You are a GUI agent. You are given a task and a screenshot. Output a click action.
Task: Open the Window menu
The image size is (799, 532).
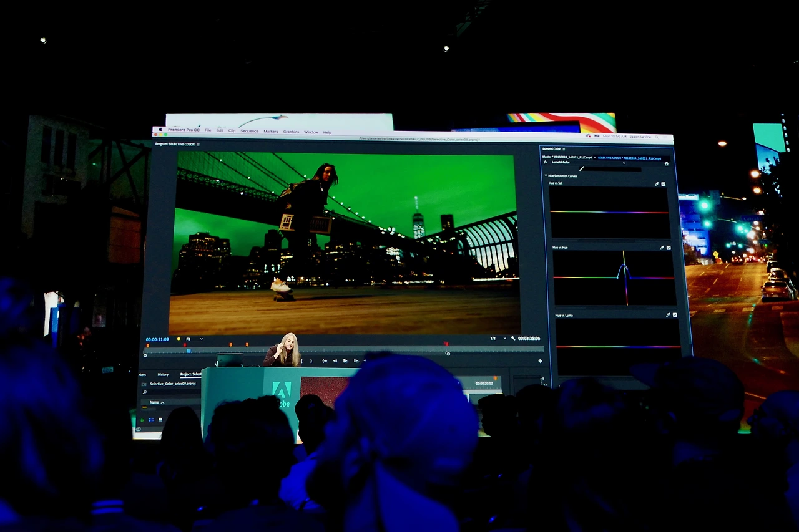(x=311, y=132)
